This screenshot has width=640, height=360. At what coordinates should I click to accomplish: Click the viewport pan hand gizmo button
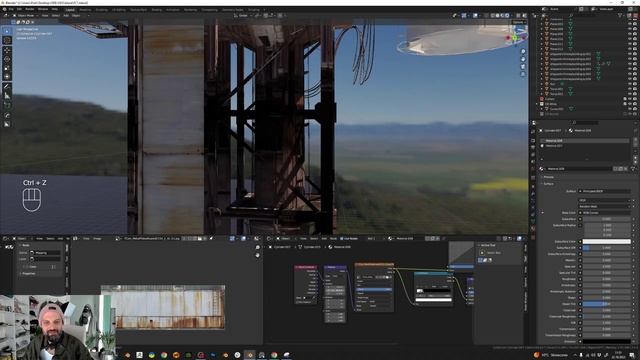pos(523,59)
